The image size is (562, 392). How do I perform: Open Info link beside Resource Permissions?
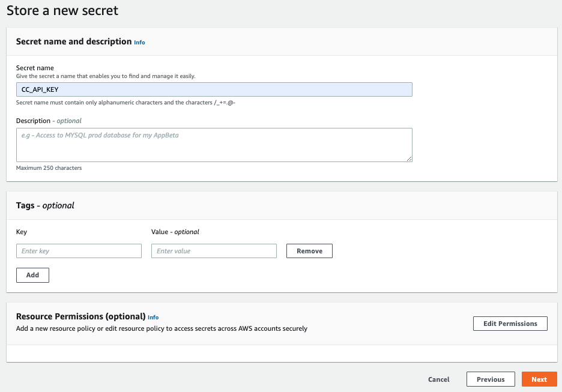[153, 318]
